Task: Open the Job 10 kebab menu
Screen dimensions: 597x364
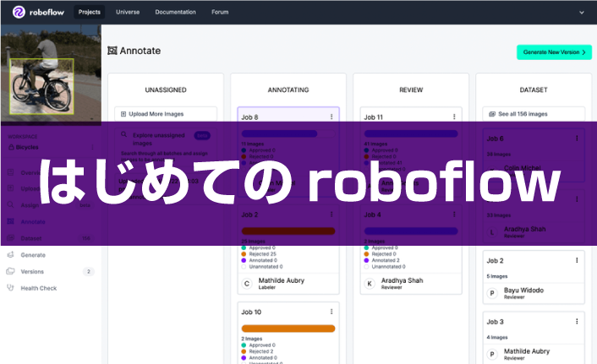Action: [x=331, y=312]
